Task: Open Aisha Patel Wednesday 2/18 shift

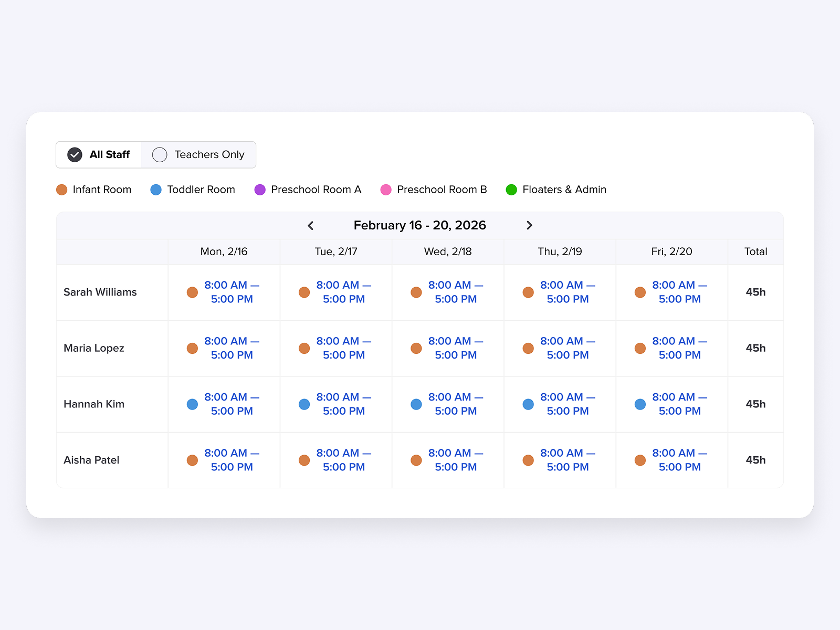Action: tap(448, 460)
